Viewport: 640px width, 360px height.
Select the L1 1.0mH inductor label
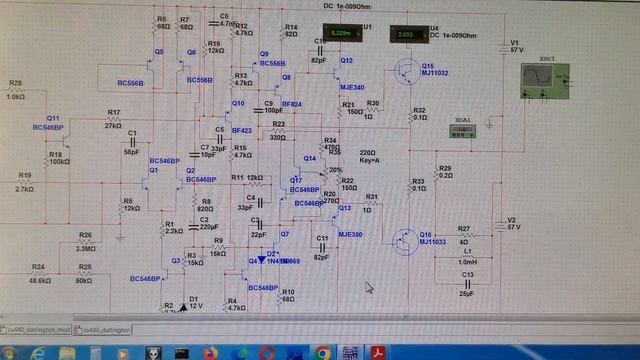click(467, 256)
